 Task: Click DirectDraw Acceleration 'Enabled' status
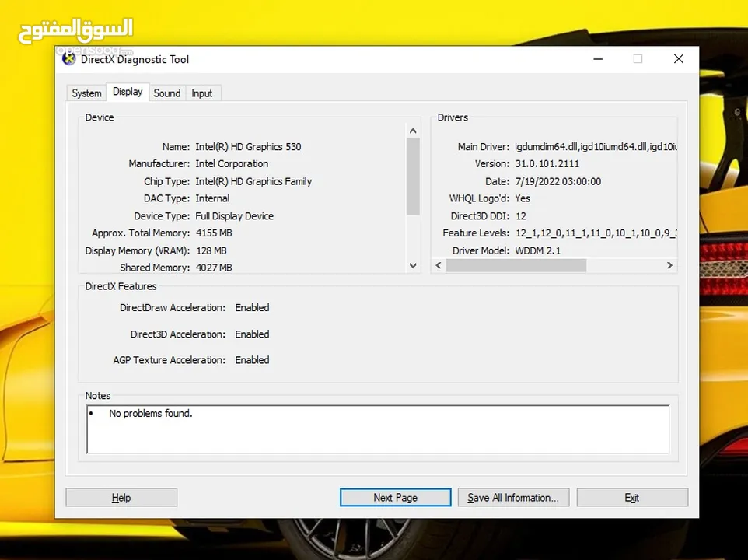pyautogui.click(x=252, y=308)
